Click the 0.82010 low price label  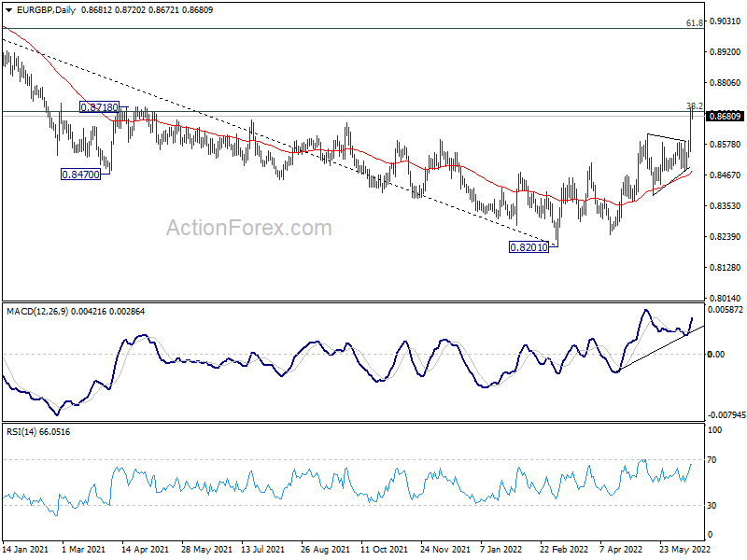pyautogui.click(x=530, y=247)
